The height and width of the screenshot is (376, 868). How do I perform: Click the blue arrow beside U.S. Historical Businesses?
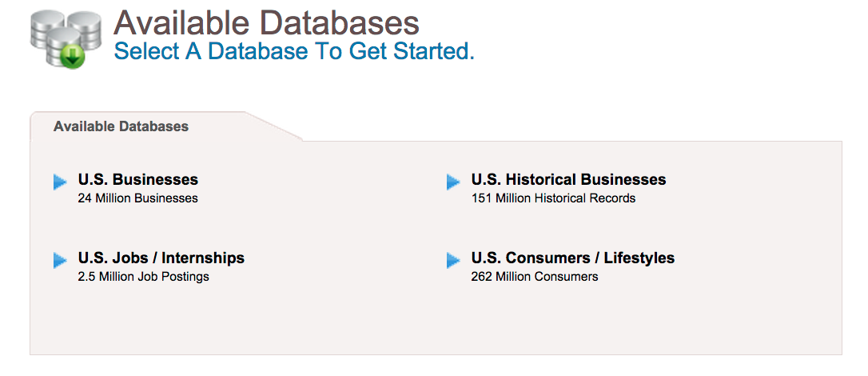pyautogui.click(x=453, y=182)
